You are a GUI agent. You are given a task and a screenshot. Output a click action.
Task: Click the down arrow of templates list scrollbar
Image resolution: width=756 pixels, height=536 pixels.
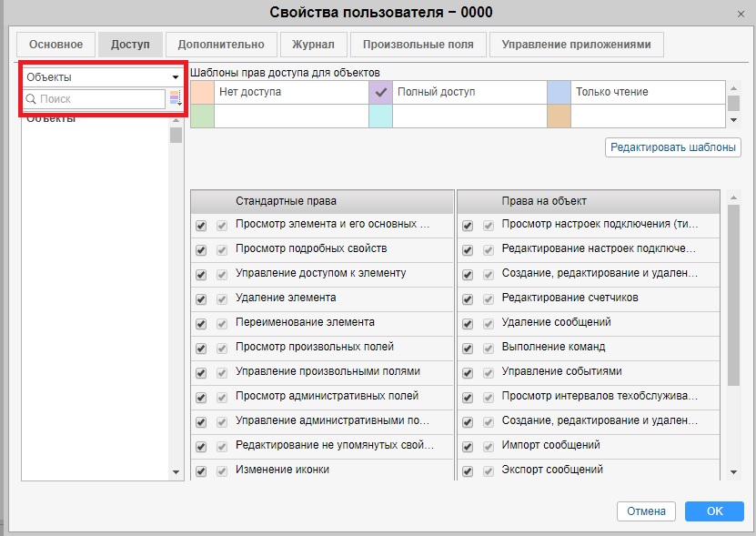point(733,120)
